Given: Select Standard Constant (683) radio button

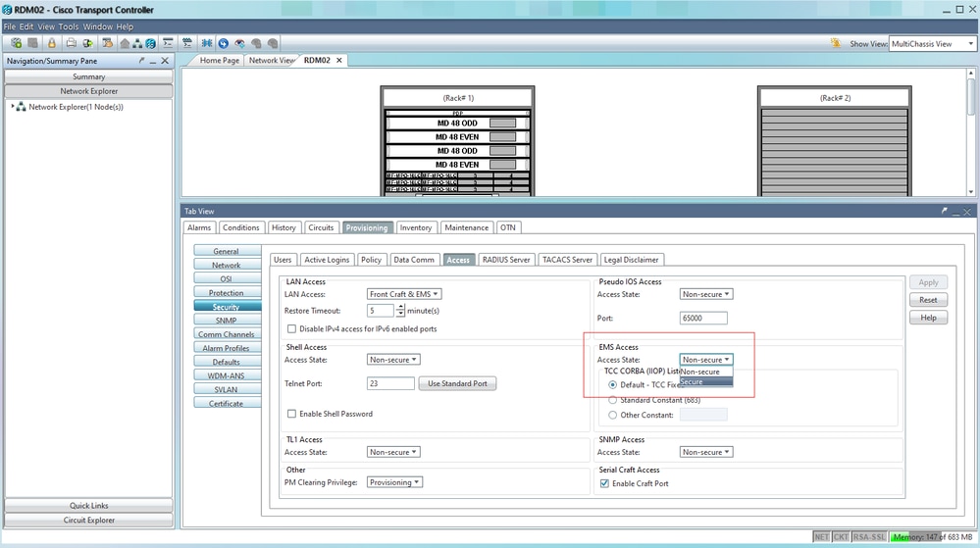Looking at the screenshot, I should coord(612,400).
